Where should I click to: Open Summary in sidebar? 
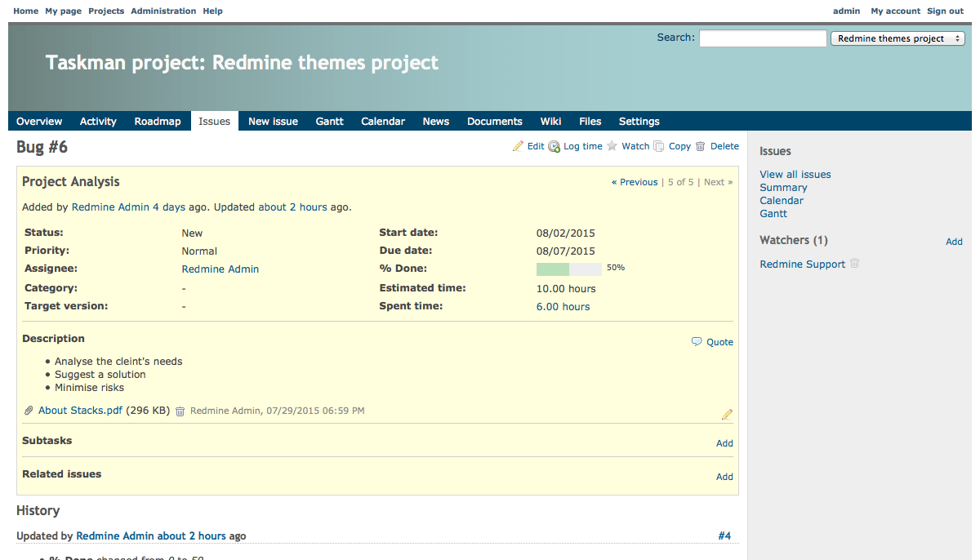coord(783,188)
